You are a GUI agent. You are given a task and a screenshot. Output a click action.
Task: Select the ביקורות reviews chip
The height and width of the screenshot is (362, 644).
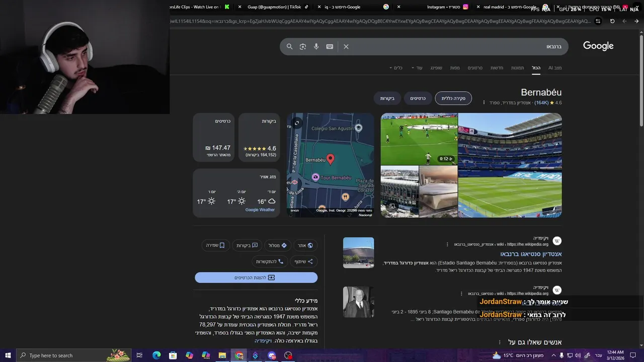point(387,99)
